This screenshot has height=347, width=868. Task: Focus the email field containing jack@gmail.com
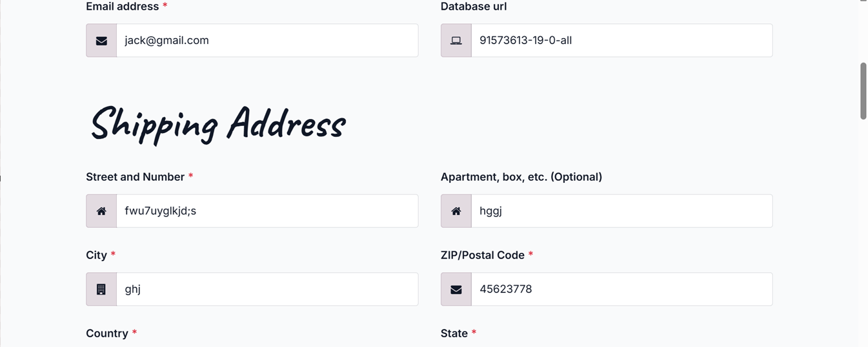(x=267, y=41)
